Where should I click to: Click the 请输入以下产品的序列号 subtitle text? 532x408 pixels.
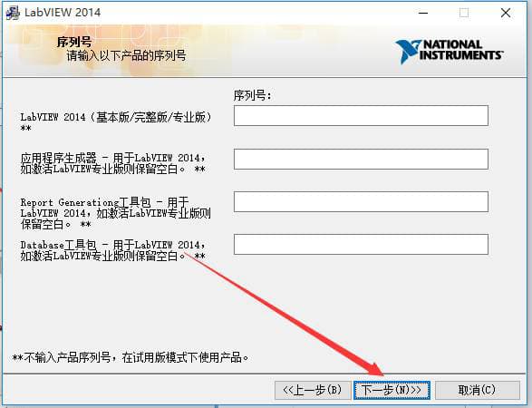(x=126, y=55)
